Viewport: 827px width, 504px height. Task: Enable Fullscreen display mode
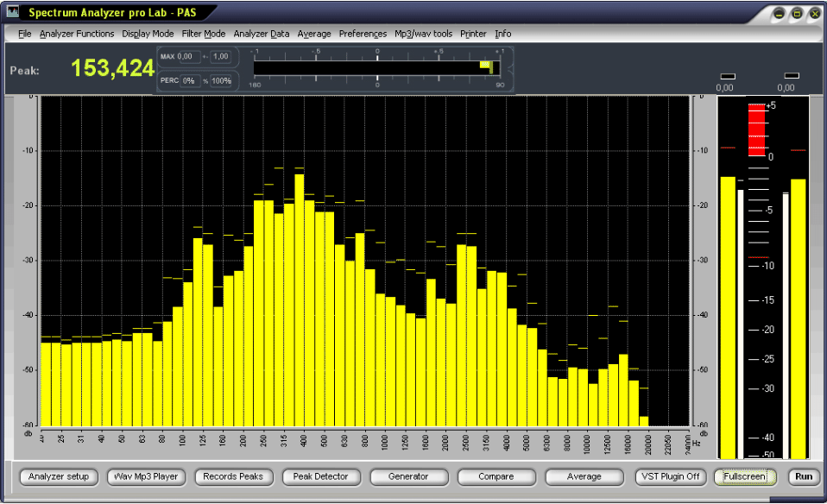[744, 476]
